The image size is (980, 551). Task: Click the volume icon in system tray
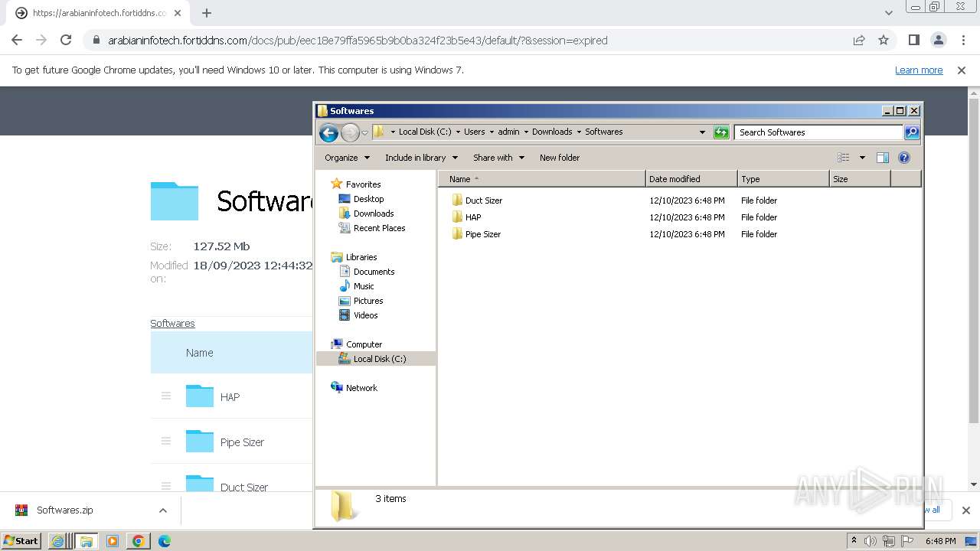pyautogui.click(x=871, y=541)
